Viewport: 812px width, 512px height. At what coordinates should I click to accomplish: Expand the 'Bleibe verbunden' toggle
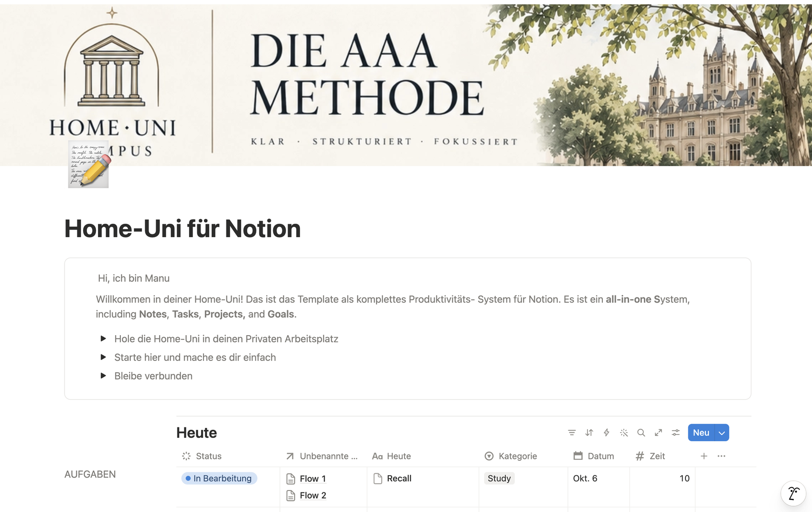click(103, 376)
